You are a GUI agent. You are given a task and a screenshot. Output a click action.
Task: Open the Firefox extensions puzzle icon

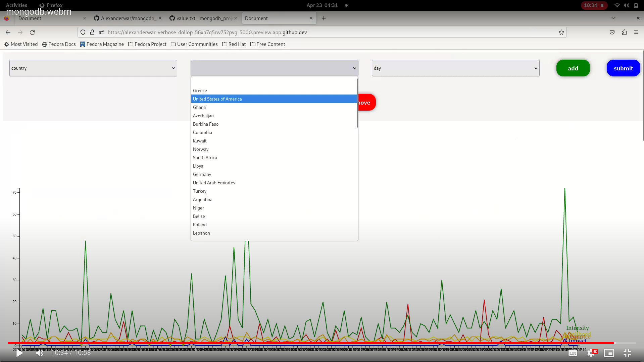pyautogui.click(x=624, y=33)
